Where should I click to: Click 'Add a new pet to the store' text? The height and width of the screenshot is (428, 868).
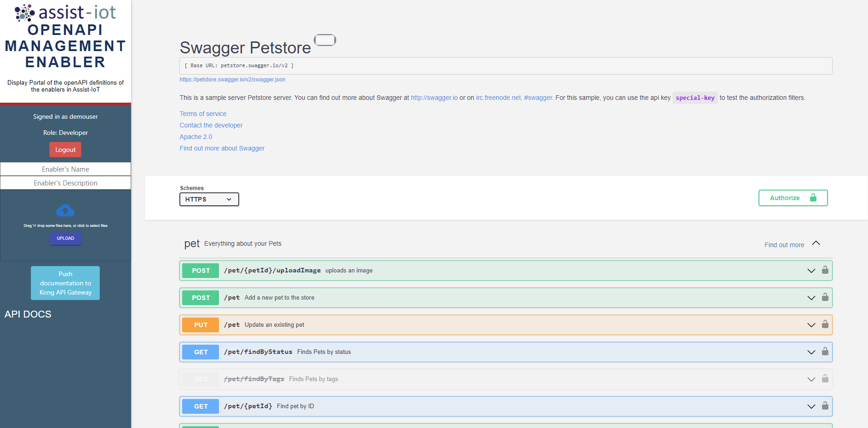(x=280, y=297)
